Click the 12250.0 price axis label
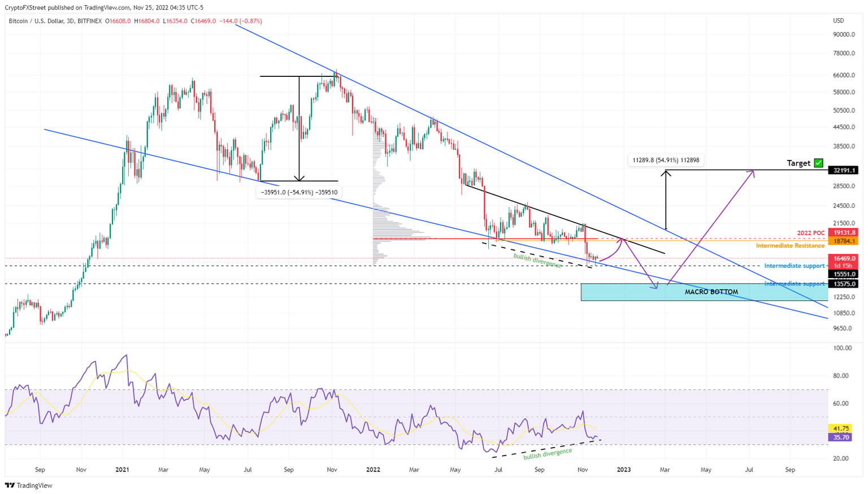868x494 pixels. 844,297
